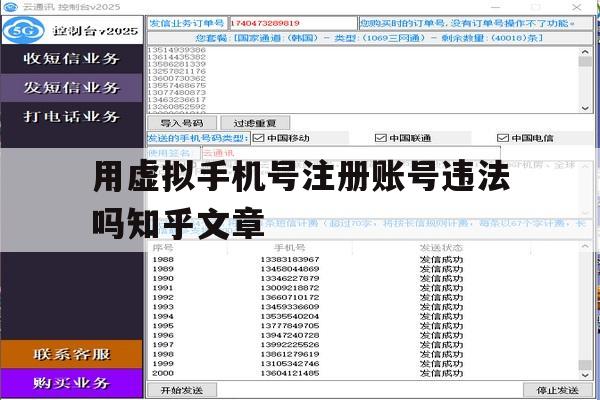Click the 序号 column header
Screen dimensions: 600x400
pyautogui.click(x=163, y=248)
